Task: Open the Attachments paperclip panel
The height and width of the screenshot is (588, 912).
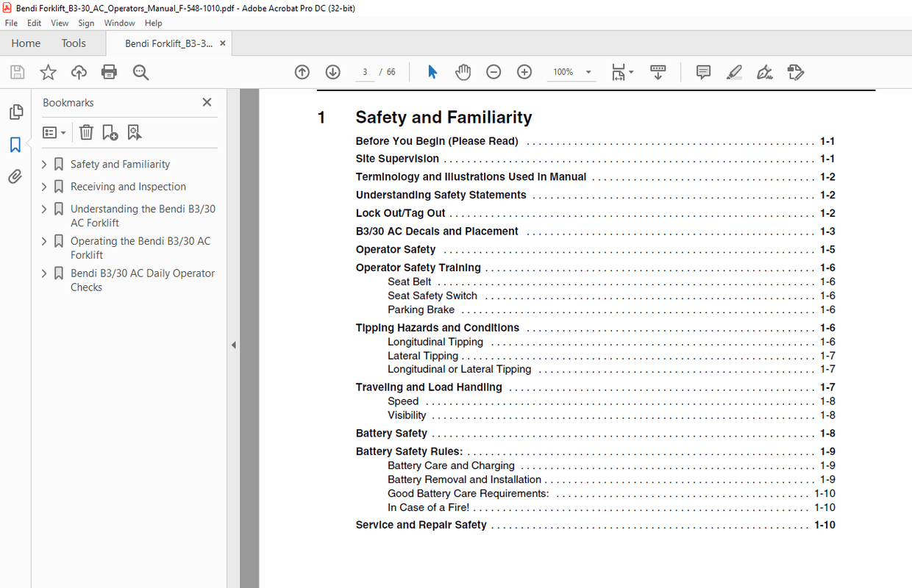Action: pyautogui.click(x=15, y=176)
